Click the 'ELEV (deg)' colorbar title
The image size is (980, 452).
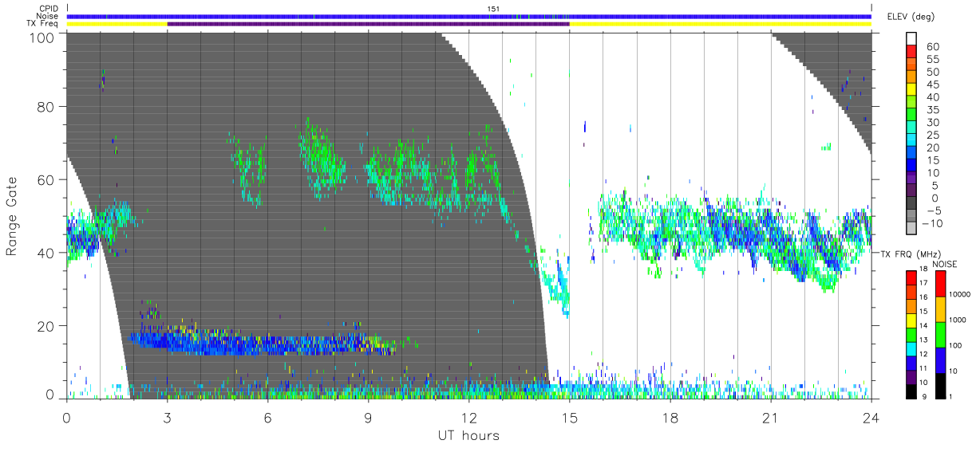coord(911,17)
